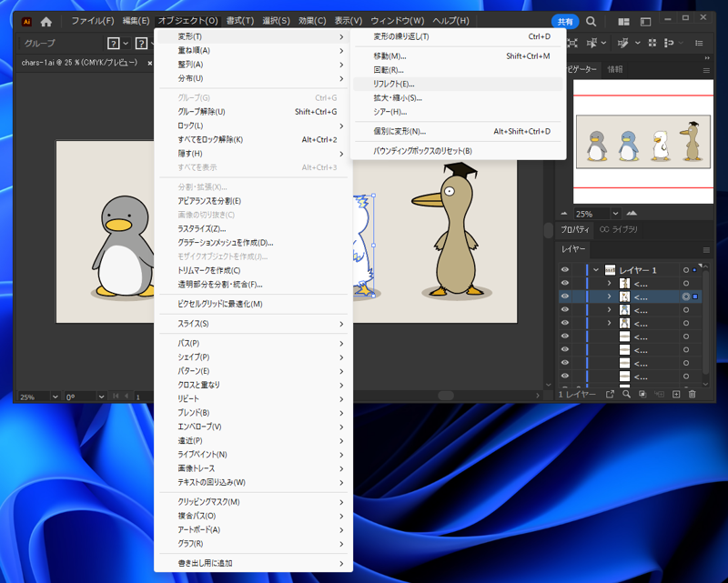Open the workspace switcher icon
The image size is (728, 583).
coord(645,22)
